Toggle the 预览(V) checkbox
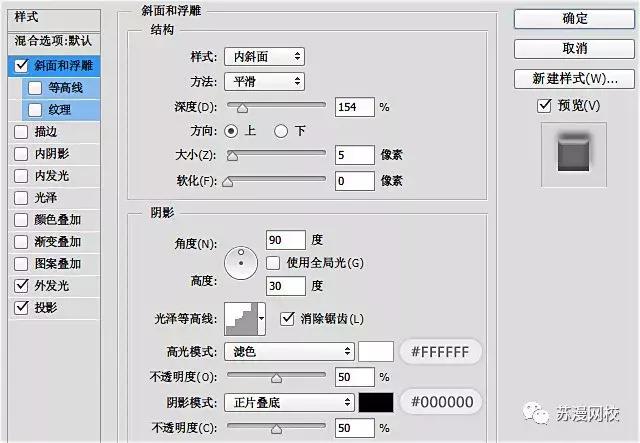 point(544,105)
